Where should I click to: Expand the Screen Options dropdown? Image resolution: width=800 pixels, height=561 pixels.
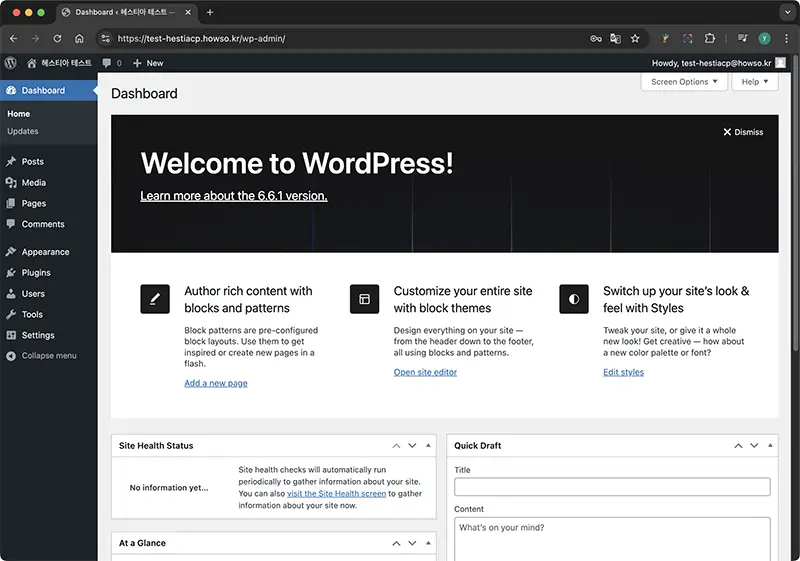tap(684, 82)
